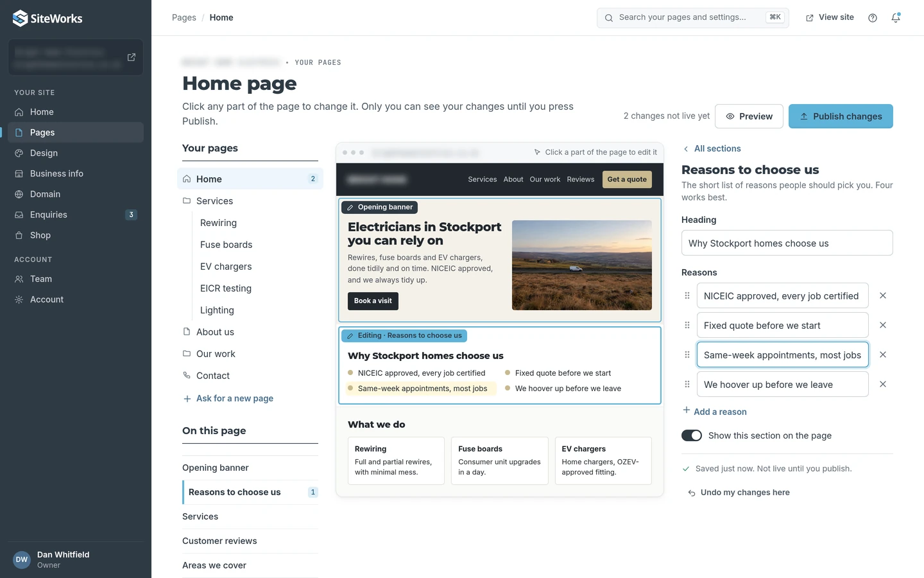Screen dimensions: 924x578
Task: Remove the 'Same-week appointments' reason
Action: pyautogui.click(x=883, y=355)
